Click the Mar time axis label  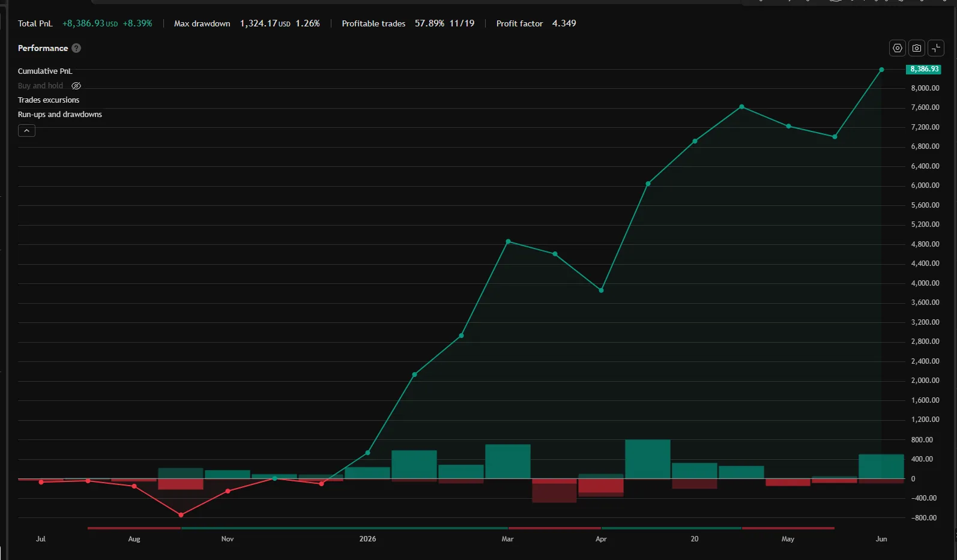coord(507,539)
